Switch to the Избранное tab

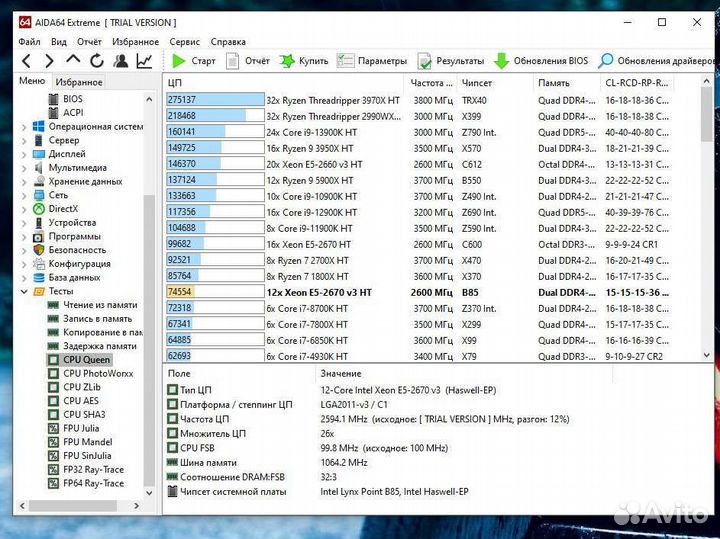tap(79, 82)
